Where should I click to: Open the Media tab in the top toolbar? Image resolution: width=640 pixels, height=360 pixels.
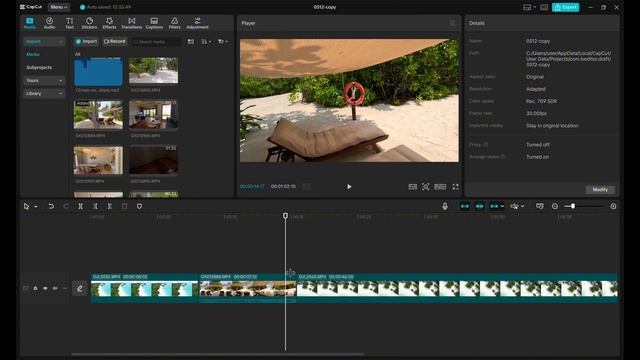tap(30, 23)
